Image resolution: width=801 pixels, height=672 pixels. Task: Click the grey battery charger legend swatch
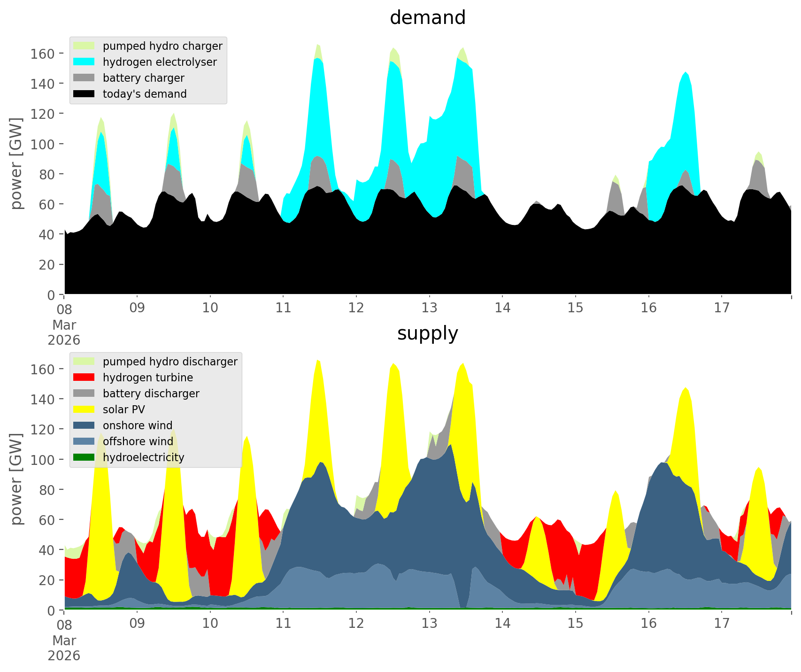pyautogui.click(x=84, y=78)
